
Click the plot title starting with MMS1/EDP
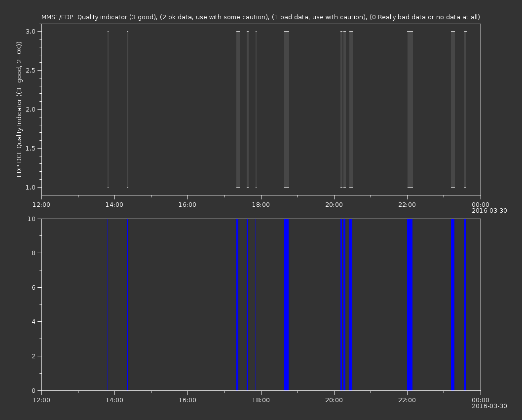click(261, 17)
